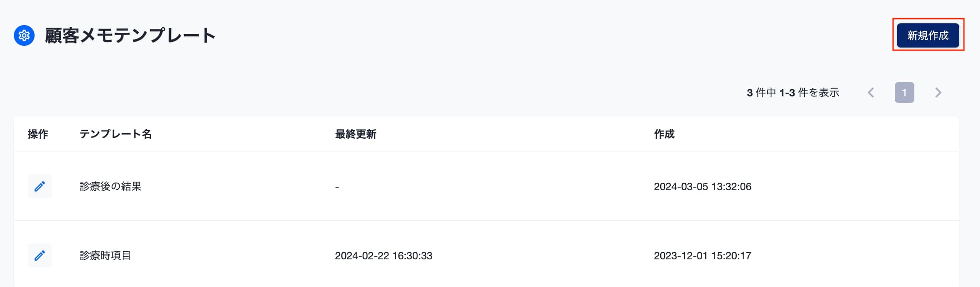
Task: Edit the 診療後の結果 template via pencil icon
Action: coord(40,186)
